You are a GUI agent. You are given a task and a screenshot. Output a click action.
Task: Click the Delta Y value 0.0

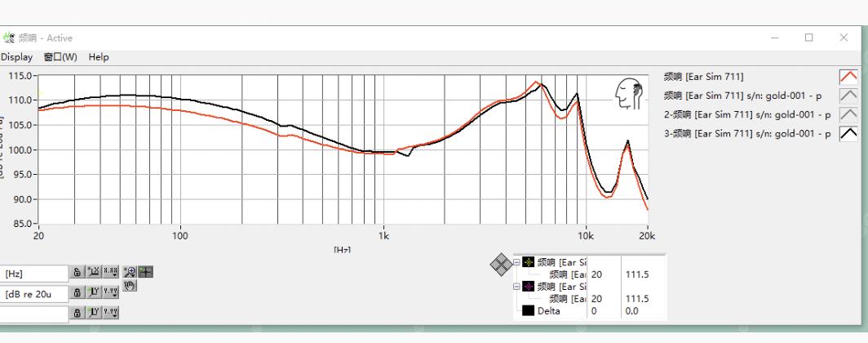(631, 311)
